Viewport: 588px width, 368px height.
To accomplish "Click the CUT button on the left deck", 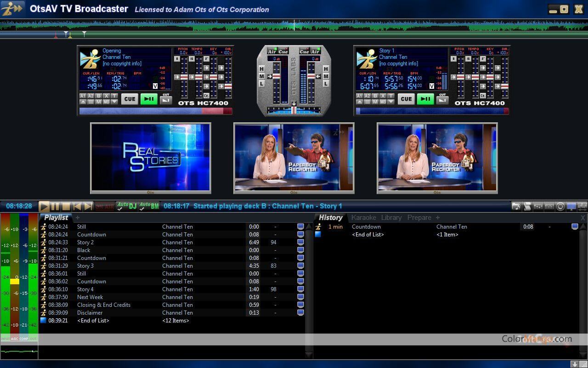I will click(x=166, y=99).
